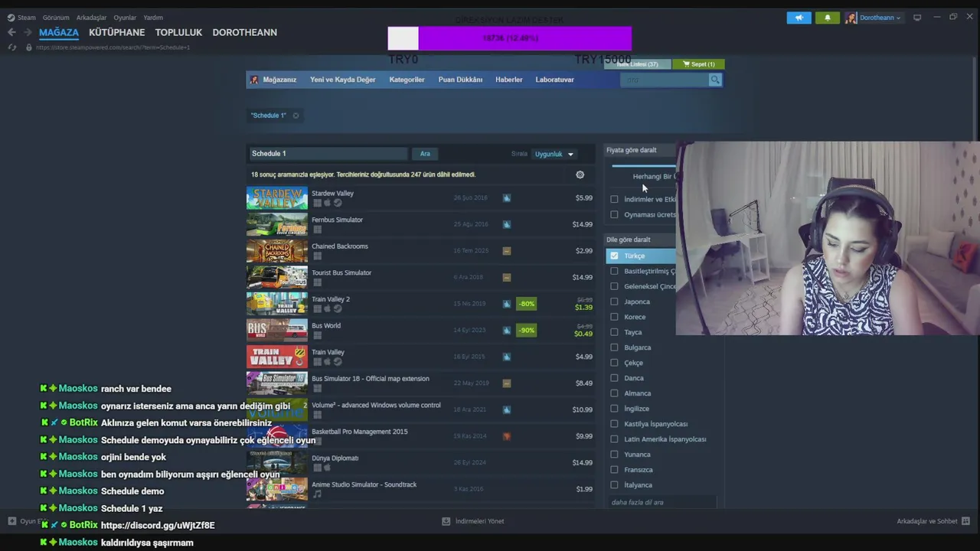Tick the Fransızca language checkbox
Viewport: 980px width, 551px height.
614,470
